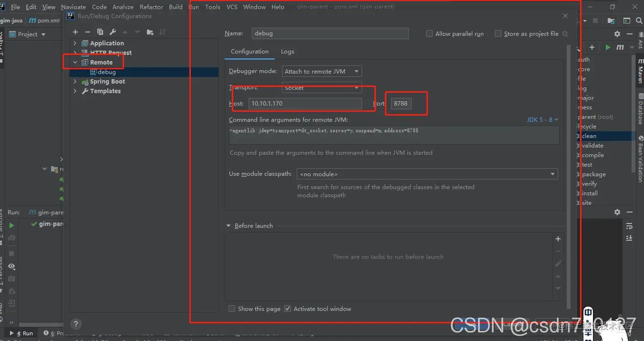This screenshot has width=644, height=341.
Task: Expand the Templates node
Action: click(x=75, y=91)
